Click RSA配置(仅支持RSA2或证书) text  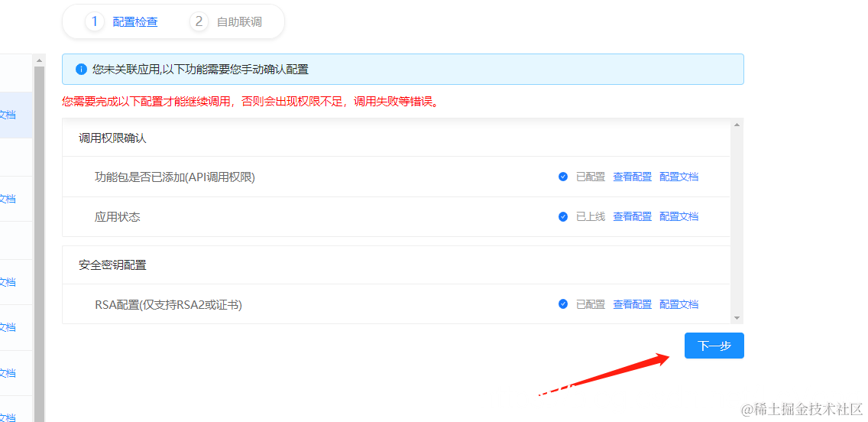(x=168, y=304)
